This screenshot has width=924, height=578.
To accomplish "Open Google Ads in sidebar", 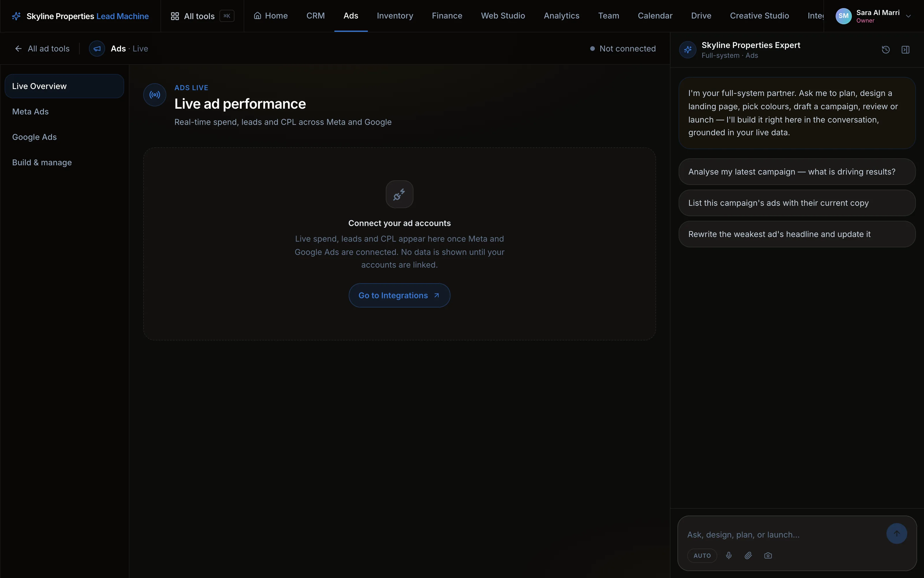I will point(64,137).
